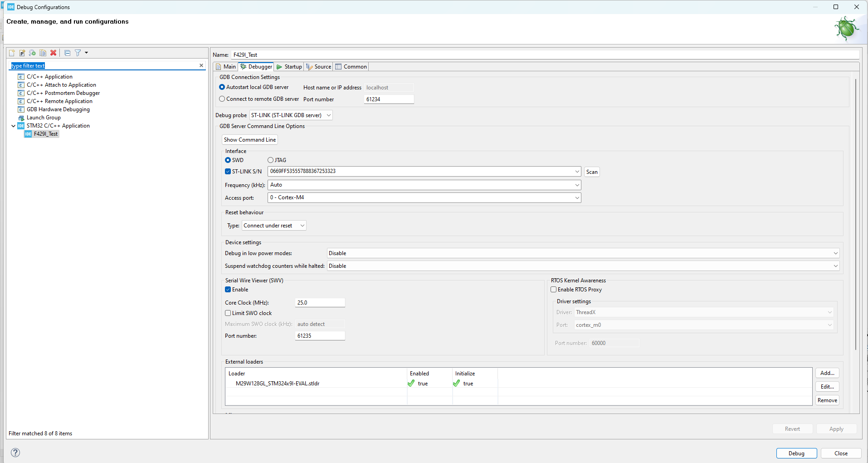The height and width of the screenshot is (463, 868).
Task: Clear the filter text with X
Action: (201, 65)
